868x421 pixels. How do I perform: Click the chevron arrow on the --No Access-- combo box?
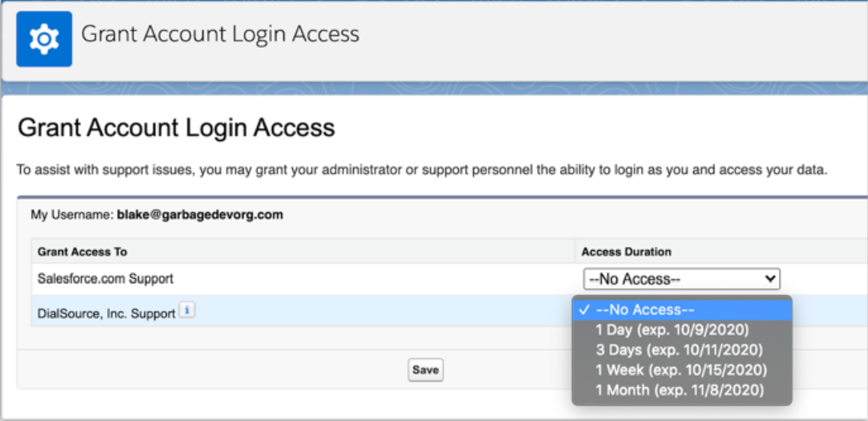click(770, 279)
